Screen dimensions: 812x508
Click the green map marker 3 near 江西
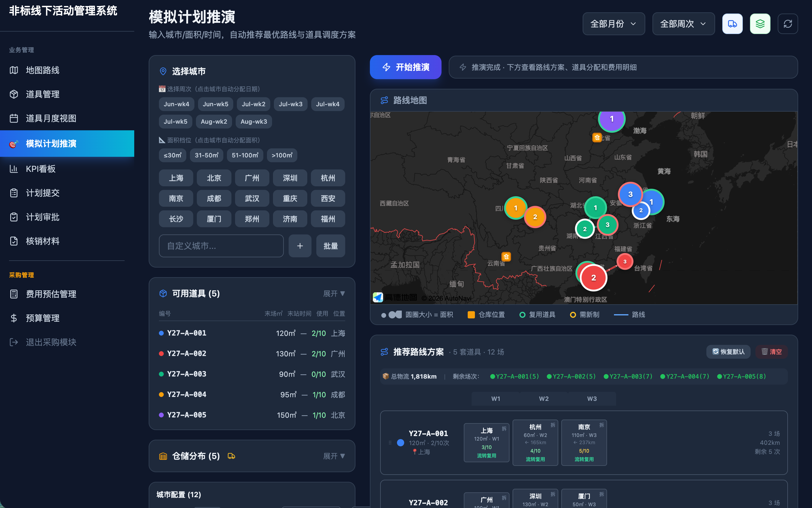(x=607, y=225)
